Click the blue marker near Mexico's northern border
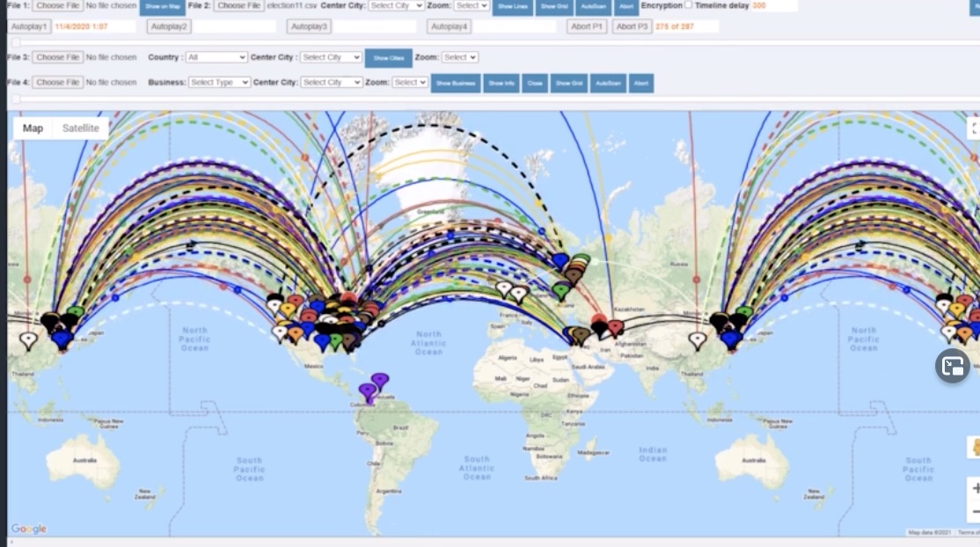Image resolution: width=980 pixels, height=547 pixels. click(322, 341)
